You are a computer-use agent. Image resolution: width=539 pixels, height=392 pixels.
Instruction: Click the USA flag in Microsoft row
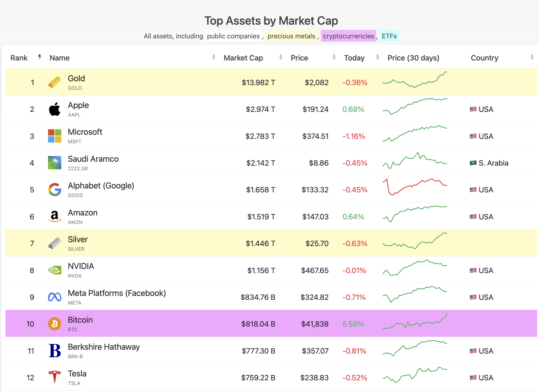click(x=473, y=136)
